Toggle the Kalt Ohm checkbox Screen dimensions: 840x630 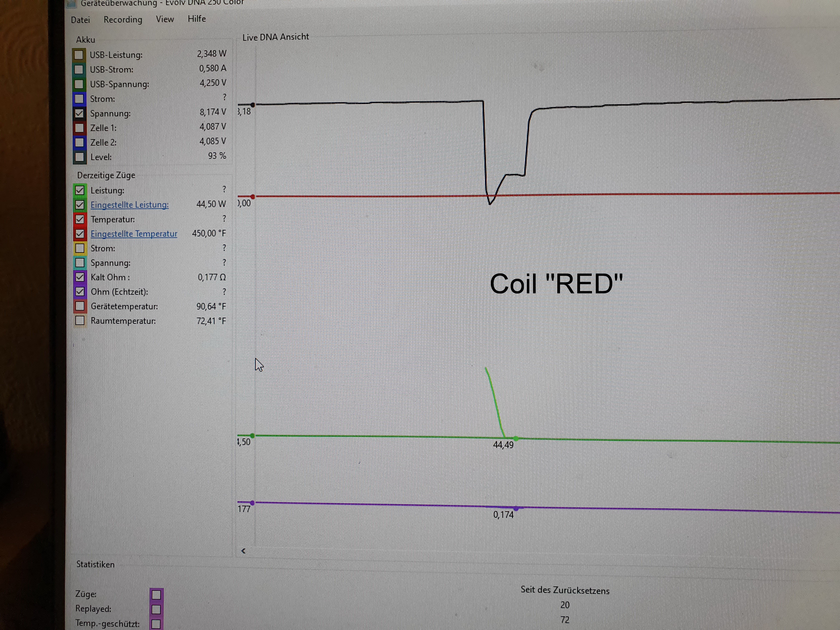pyautogui.click(x=80, y=277)
